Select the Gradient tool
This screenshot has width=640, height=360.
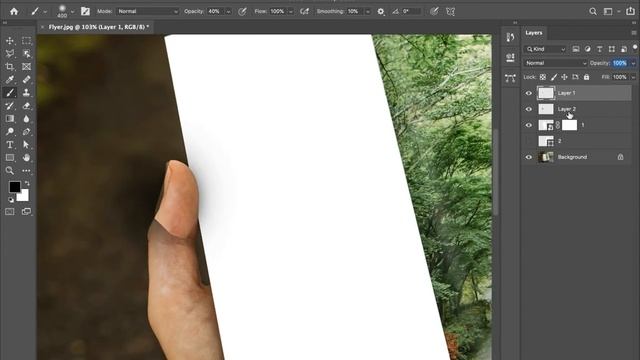click(10, 119)
